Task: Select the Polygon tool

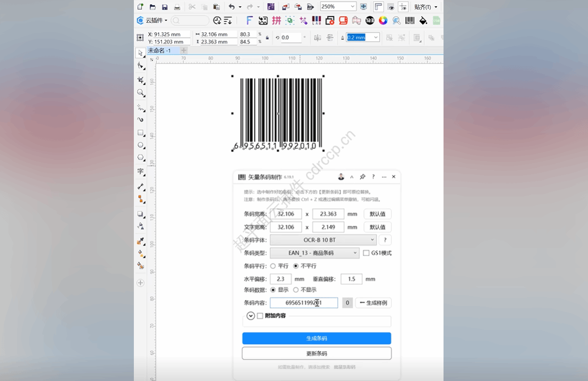Action: click(x=141, y=157)
